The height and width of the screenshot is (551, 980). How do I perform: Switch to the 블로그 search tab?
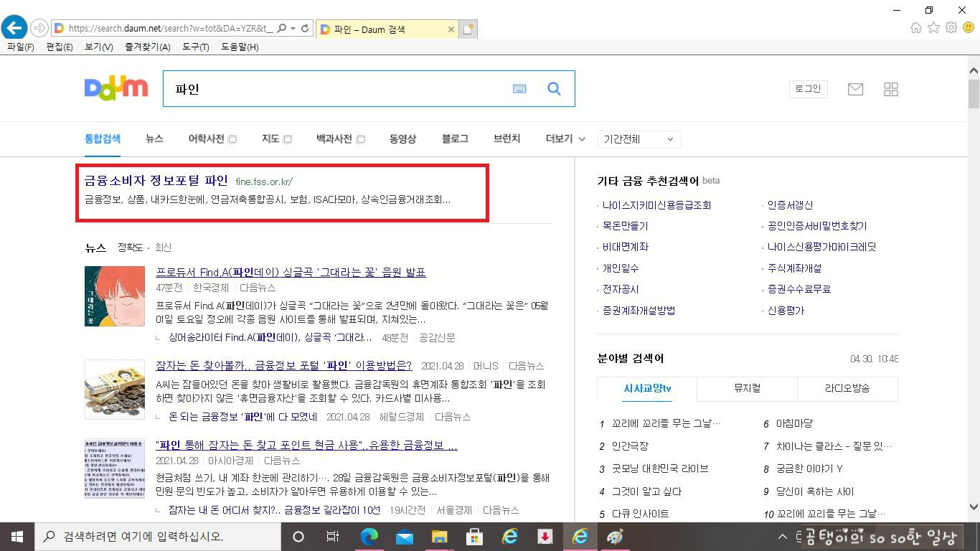coord(455,138)
